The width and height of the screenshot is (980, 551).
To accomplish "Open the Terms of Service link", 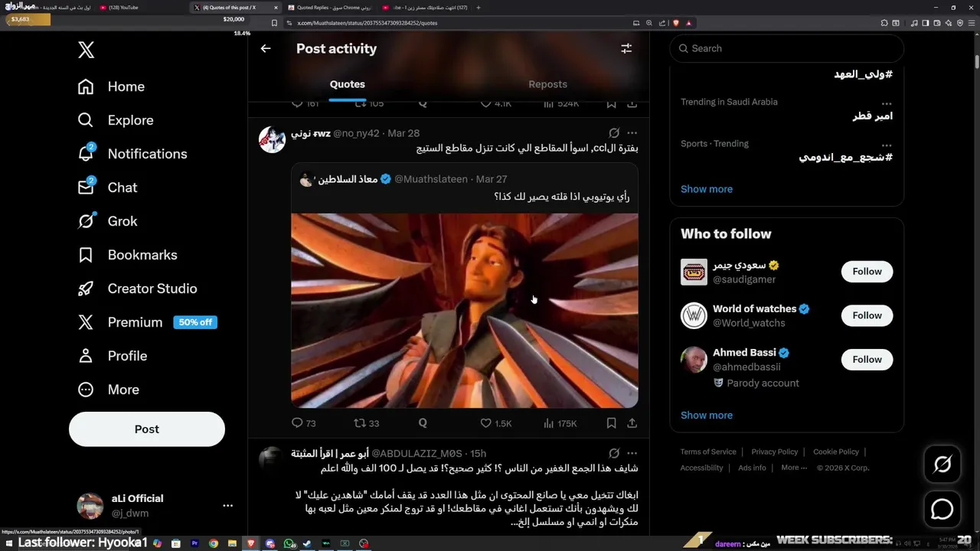I will pos(708,452).
